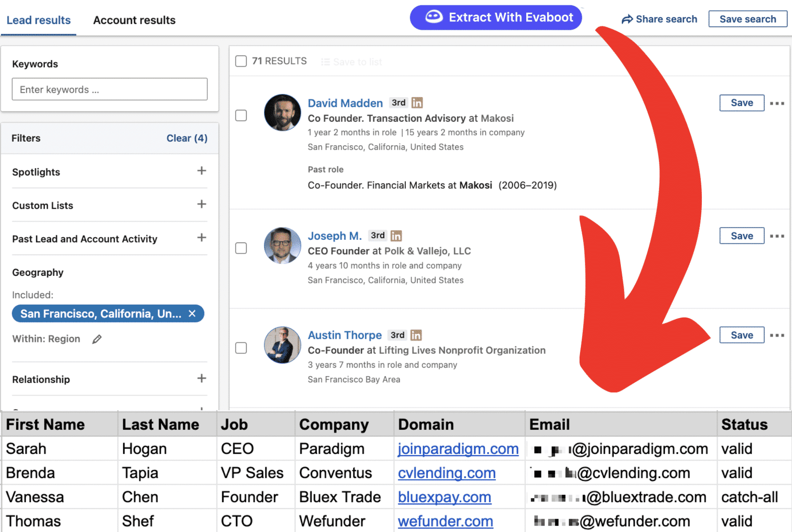Click the LinkedIn icon next to Joseph M.
Image resolution: width=792 pixels, height=532 pixels.
[x=396, y=235]
